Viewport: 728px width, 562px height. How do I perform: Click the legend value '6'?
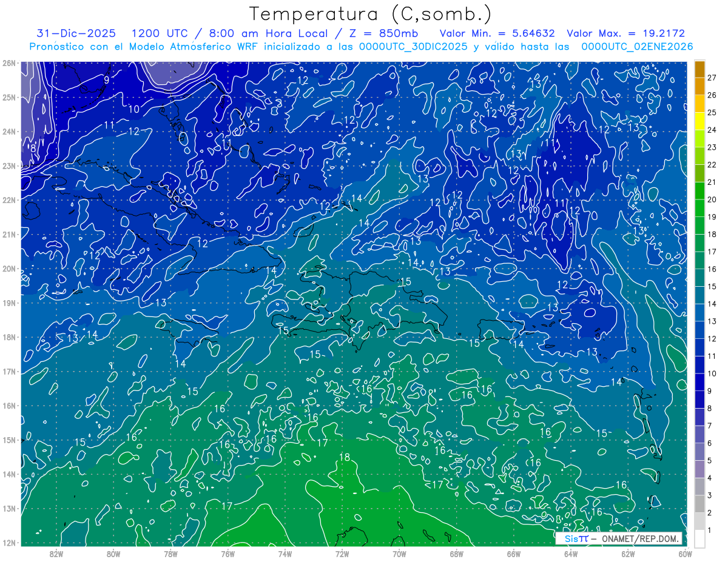coord(709,443)
